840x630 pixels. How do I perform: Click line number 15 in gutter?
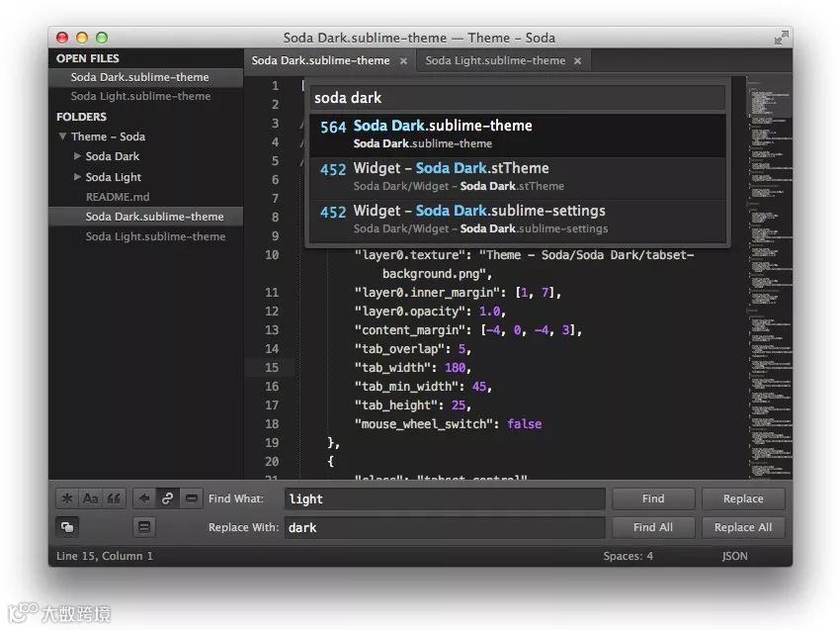click(272, 368)
